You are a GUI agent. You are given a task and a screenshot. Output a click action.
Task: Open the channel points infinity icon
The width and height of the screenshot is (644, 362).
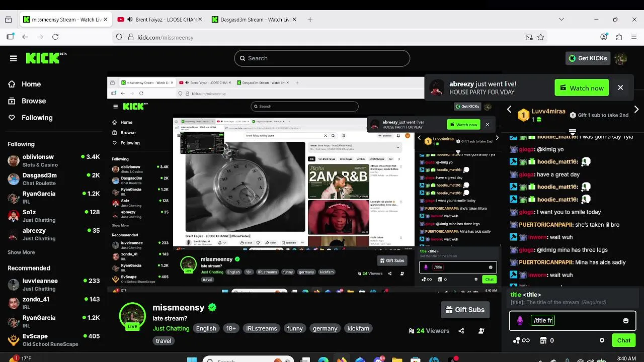521,340
